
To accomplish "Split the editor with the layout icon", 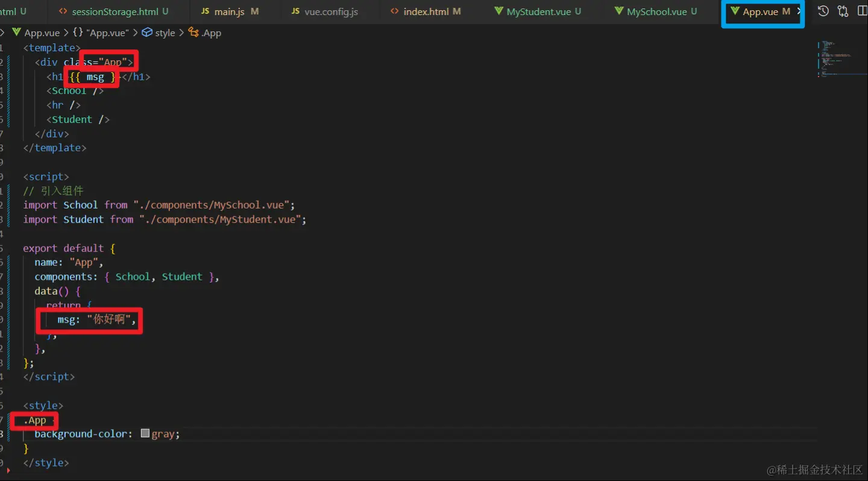I will tap(863, 11).
